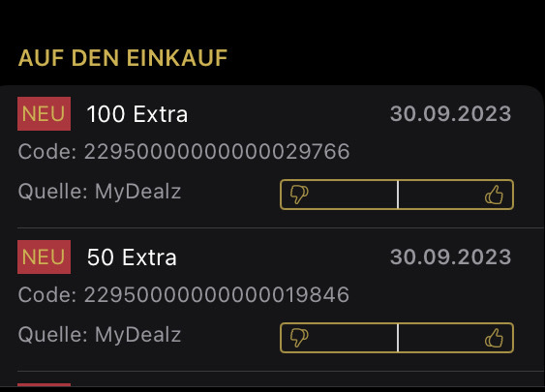
Task: Click date 30.09.2023 of 100 Extra coupon
Action: [x=450, y=113]
